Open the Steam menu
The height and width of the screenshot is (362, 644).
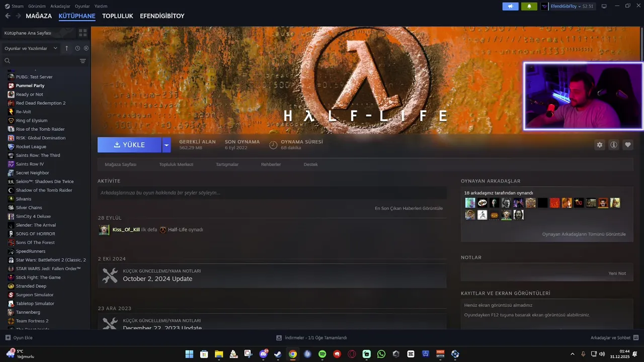(x=14, y=6)
